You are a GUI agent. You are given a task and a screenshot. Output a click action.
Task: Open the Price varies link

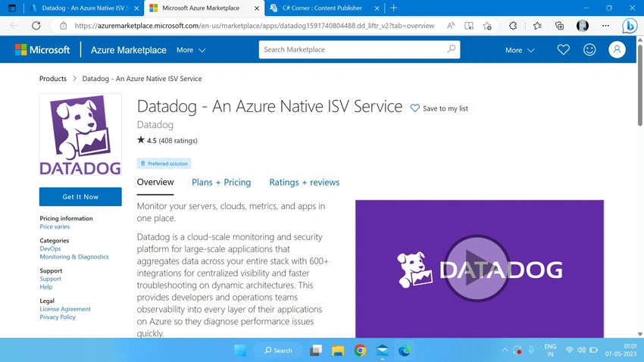pos(55,226)
